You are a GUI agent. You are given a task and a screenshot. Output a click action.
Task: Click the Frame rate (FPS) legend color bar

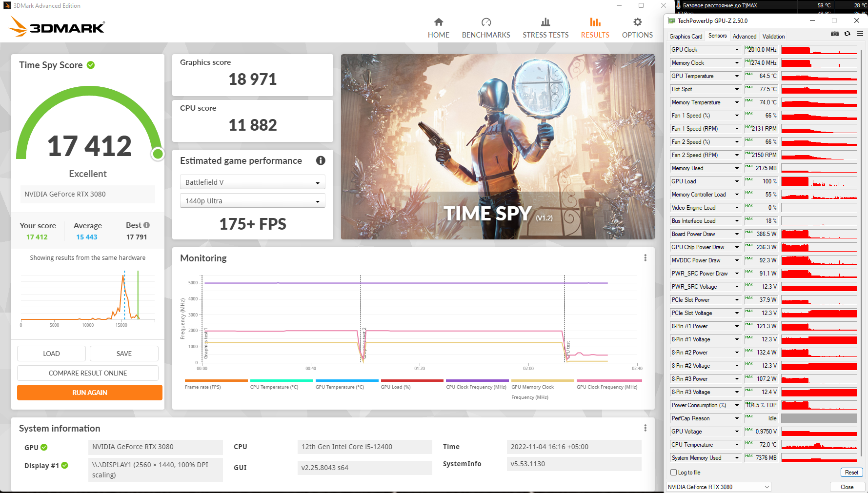(217, 380)
